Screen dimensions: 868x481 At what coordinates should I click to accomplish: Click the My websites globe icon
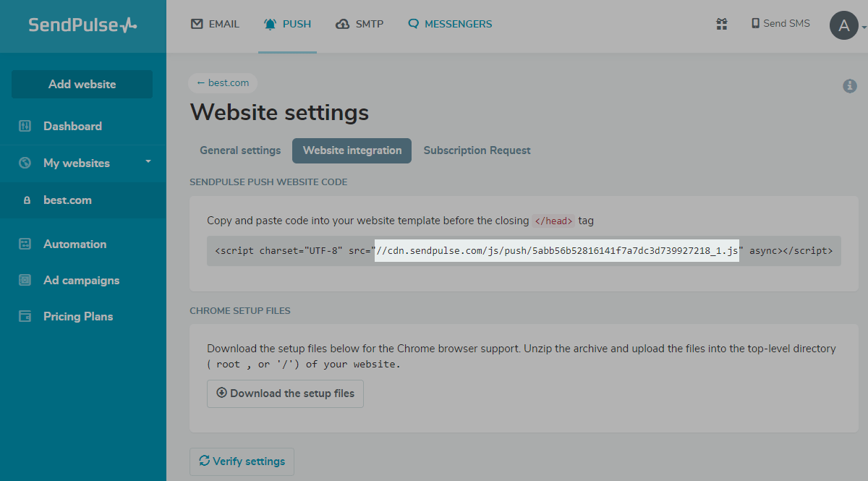click(x=25, y=163)
